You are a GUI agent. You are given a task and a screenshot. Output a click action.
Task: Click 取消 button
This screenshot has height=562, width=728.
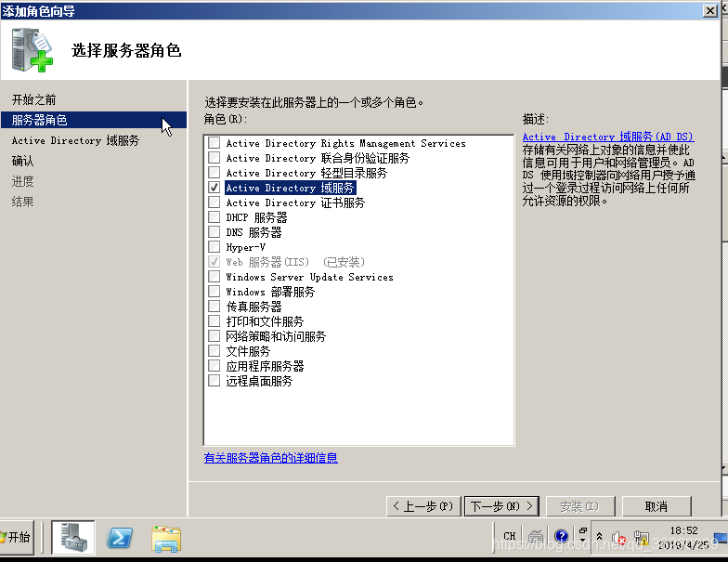[x=656, y=505]
